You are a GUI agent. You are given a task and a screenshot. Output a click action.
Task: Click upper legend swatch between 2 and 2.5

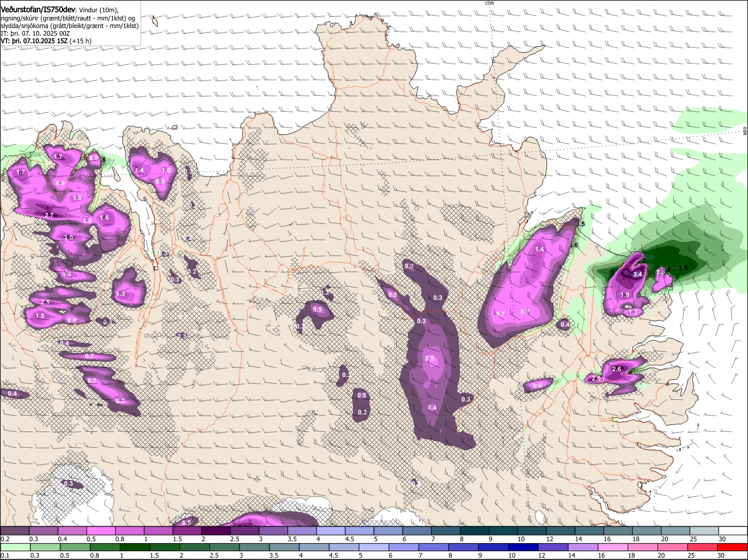point(216,530)
